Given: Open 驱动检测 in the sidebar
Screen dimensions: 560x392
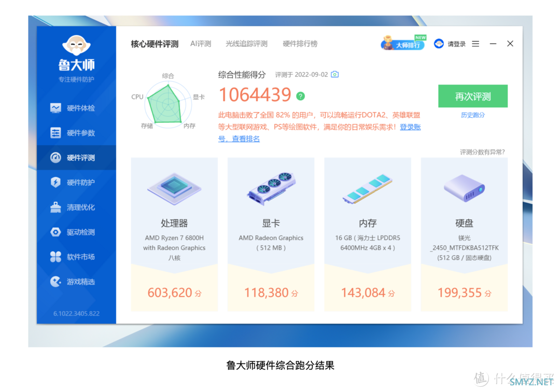Looking at the screenshot, I should (x=76, y=232).
